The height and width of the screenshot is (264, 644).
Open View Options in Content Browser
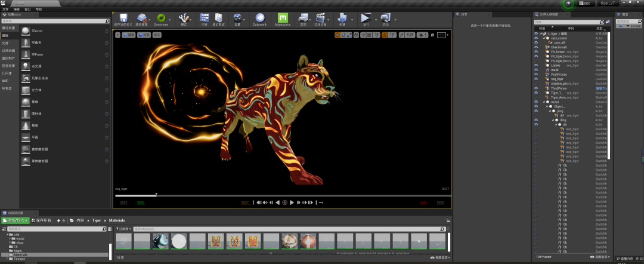pyautogui.click(x=439, y=258)
